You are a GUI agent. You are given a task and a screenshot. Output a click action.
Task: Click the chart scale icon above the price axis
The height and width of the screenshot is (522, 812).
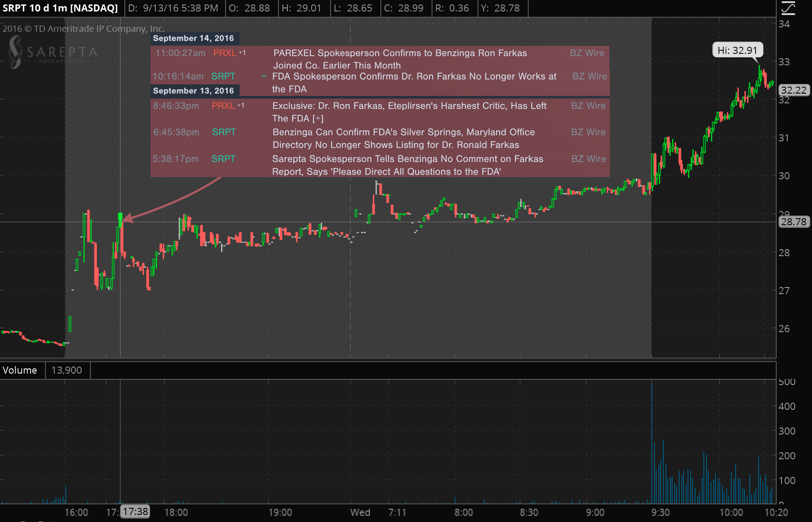click(x=788, y=8)
